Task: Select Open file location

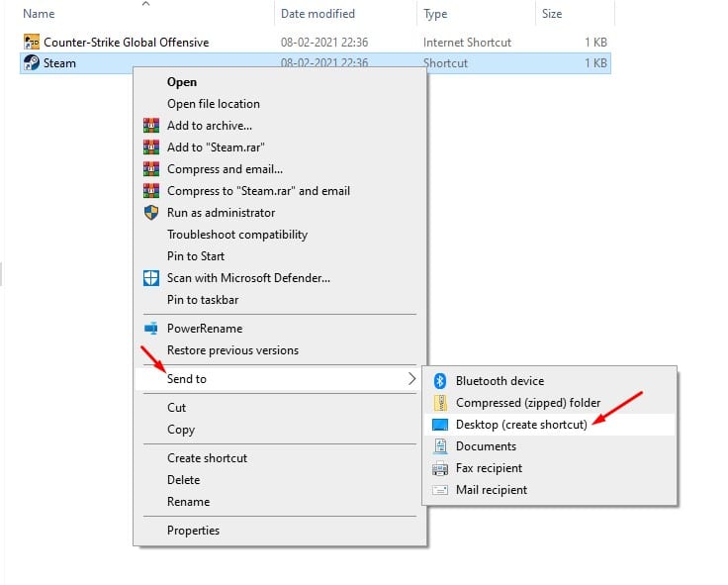Action: pyautogui.click(x=213, y=104)
